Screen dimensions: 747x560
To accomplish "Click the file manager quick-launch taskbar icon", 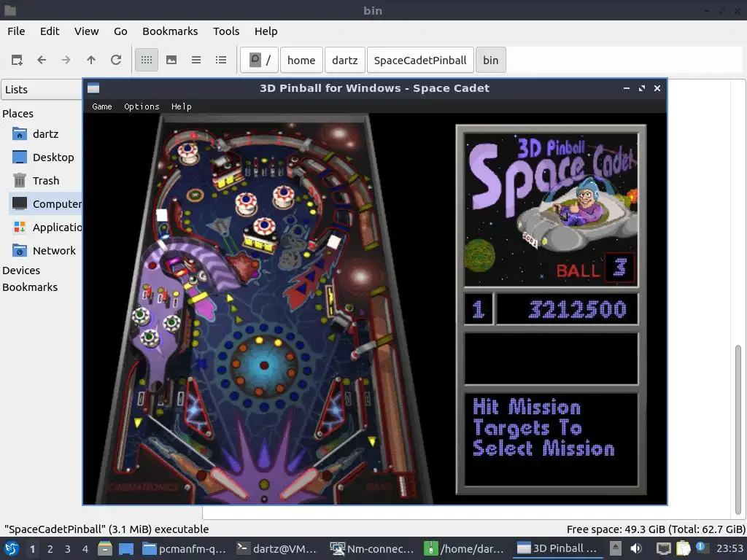I will [x=105, y=548].
